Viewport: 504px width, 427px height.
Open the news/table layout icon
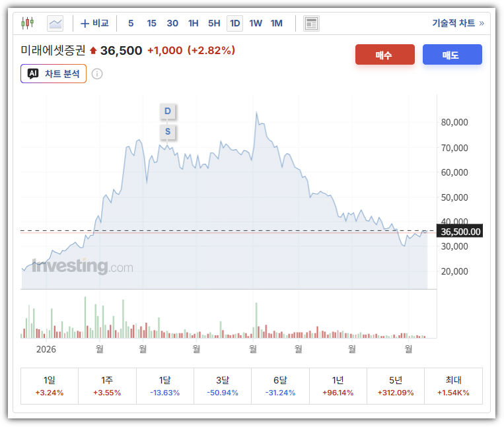pos(311,24)
